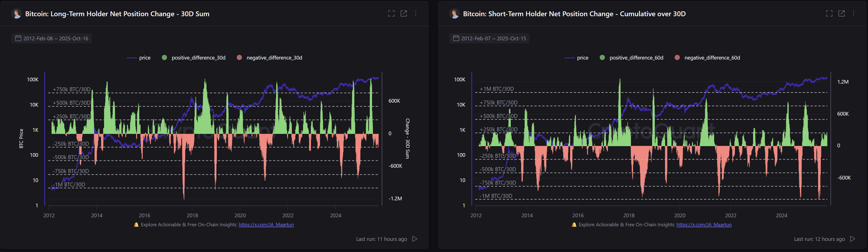Image resolution: width=868 pixels, height=252 pixels.
Task: Open three-dot menu on Long-Term Holder chart
Action: point(416,13)
